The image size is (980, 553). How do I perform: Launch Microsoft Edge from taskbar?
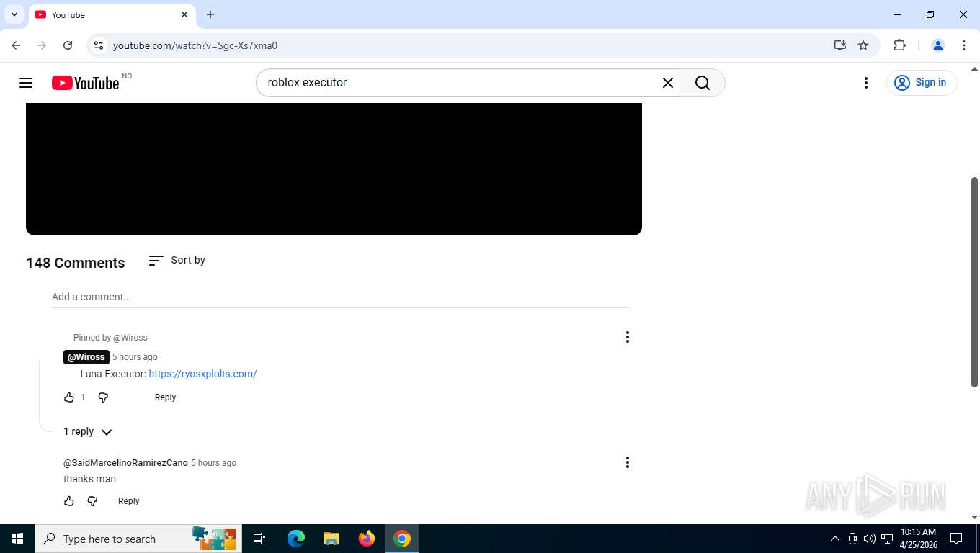pyautogui.click(x=296, y=539)
